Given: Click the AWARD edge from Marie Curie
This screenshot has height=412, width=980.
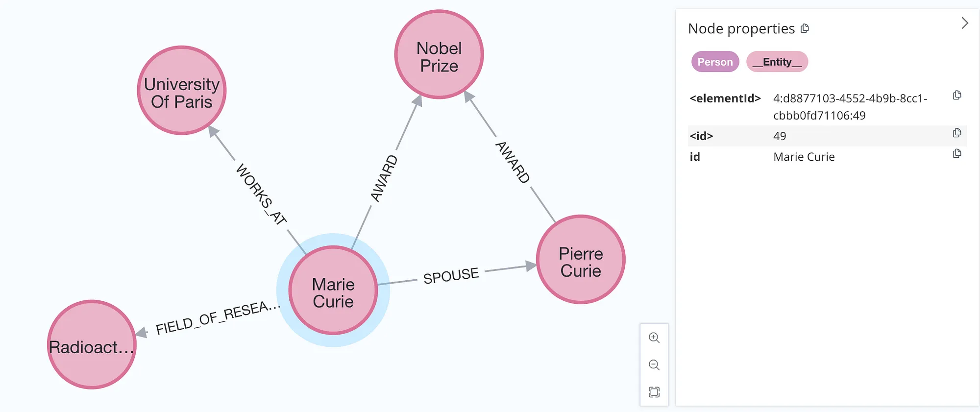Looking at the screenshot, I should [384, 178].
